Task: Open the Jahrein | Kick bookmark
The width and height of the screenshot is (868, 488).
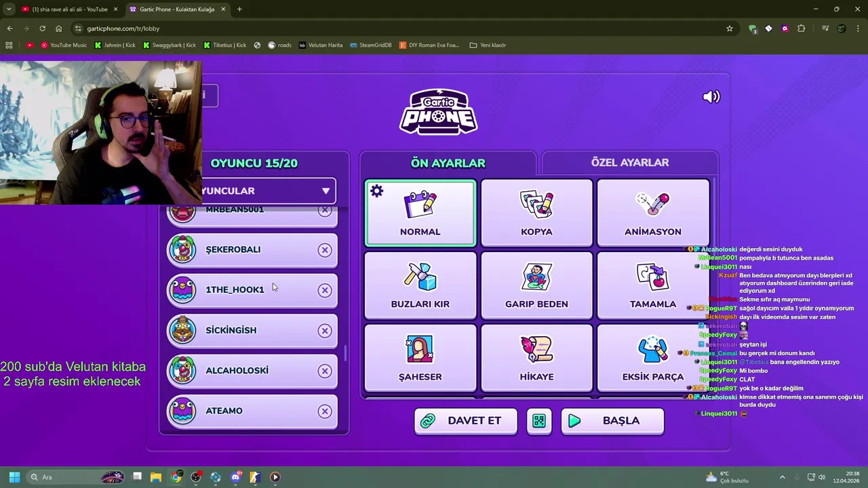Action: pos(115,45)
